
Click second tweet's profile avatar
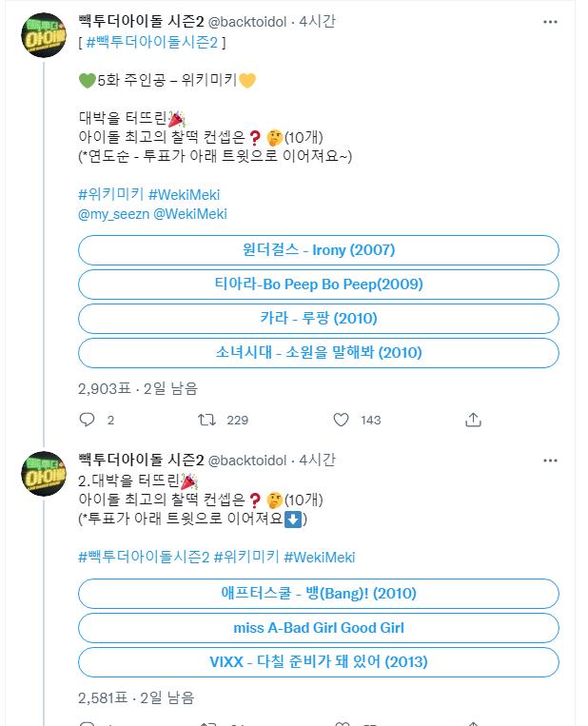[x=44, y=474]
